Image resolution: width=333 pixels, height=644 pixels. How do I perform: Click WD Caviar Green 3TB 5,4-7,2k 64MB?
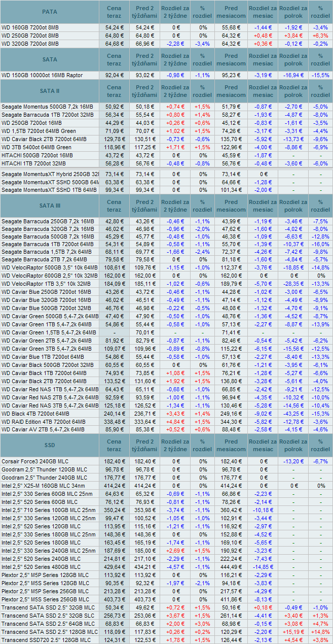(47, 349)
